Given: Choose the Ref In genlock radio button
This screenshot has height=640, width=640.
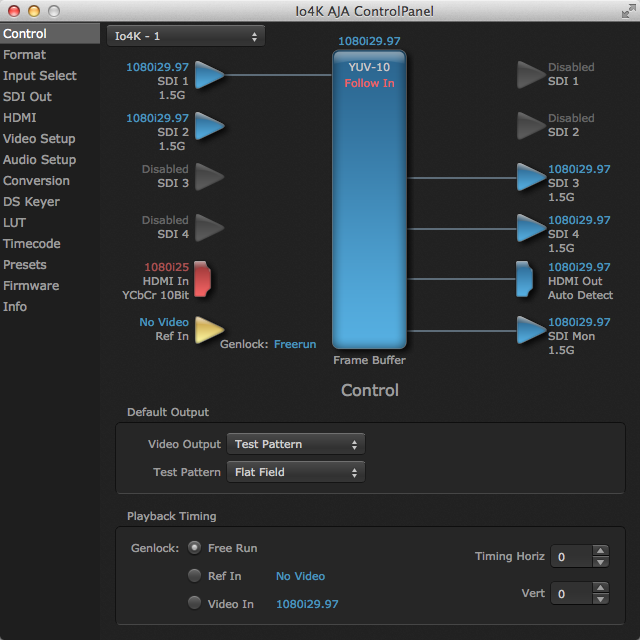Looking at the screenshot, I should [195, 576].
